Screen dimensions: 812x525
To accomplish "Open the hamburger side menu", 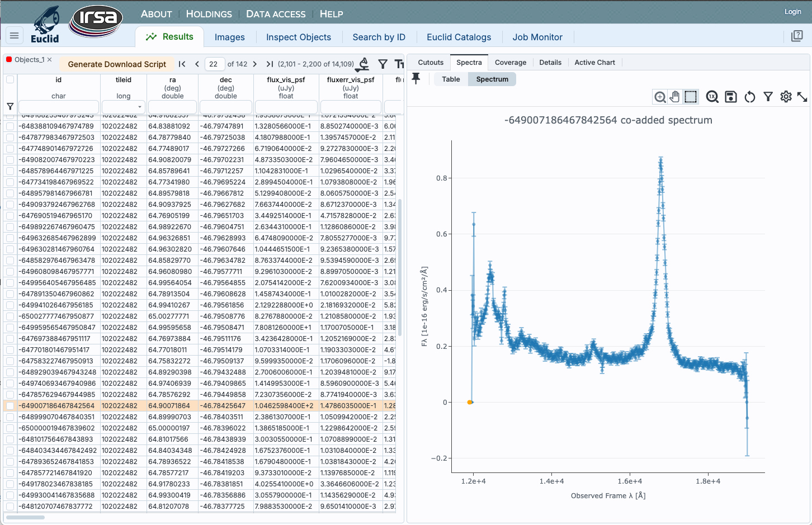I will point(15,36).
